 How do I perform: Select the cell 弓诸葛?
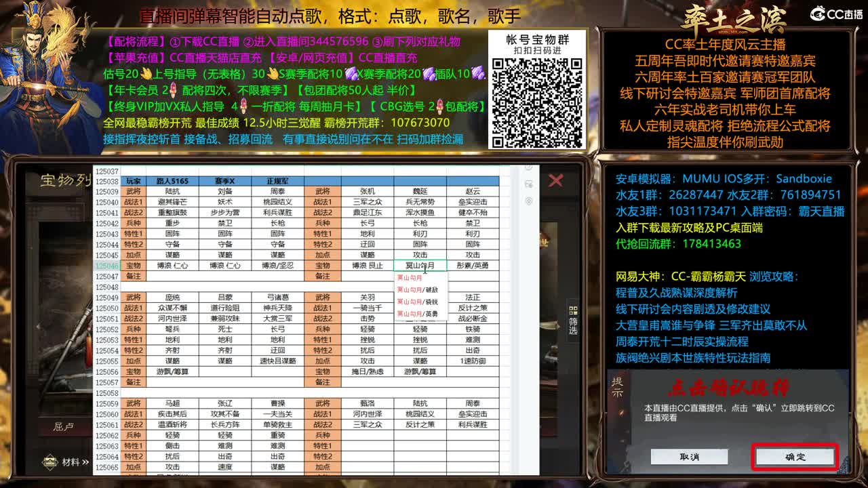coord(277,298)
